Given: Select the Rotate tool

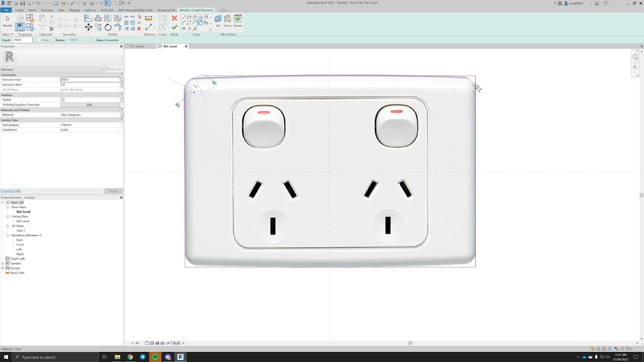Looking at the screenshot, I should (x=108, y=27).
